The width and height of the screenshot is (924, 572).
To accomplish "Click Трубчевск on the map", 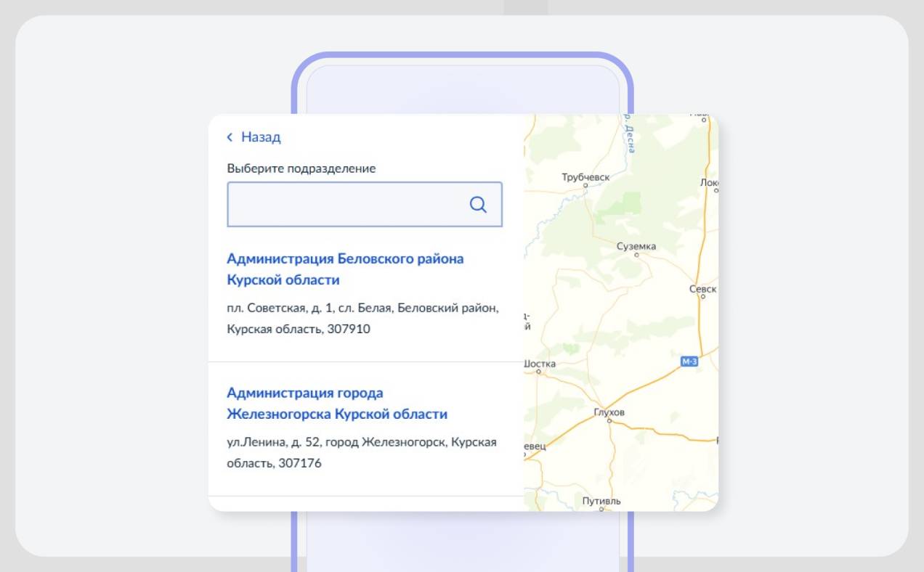I will tap(585, 177).
